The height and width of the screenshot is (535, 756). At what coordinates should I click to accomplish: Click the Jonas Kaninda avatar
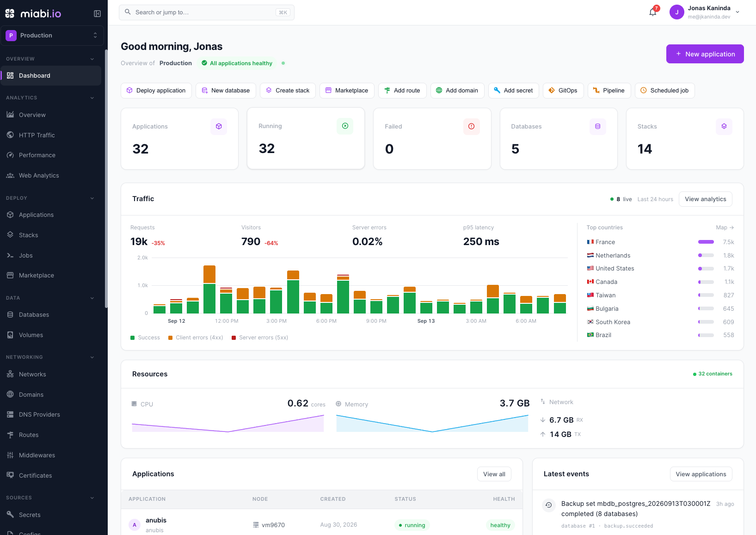coord(677,12)
